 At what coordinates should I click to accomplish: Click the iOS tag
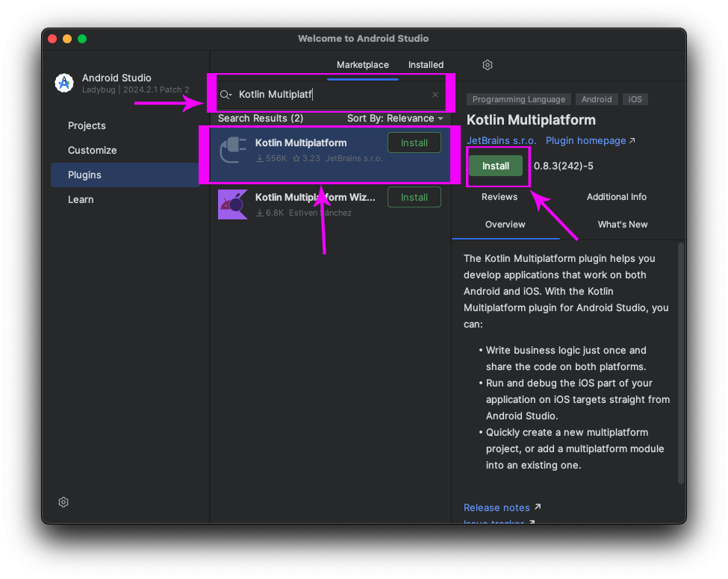coord(635,99)
